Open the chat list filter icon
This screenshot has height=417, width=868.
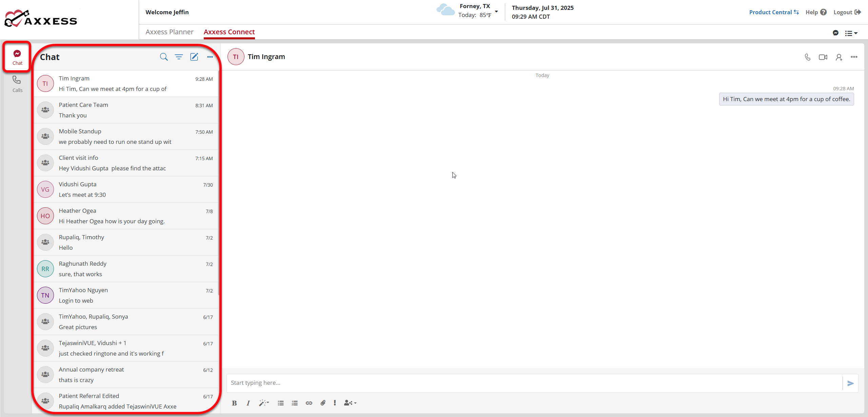(179, 57)
